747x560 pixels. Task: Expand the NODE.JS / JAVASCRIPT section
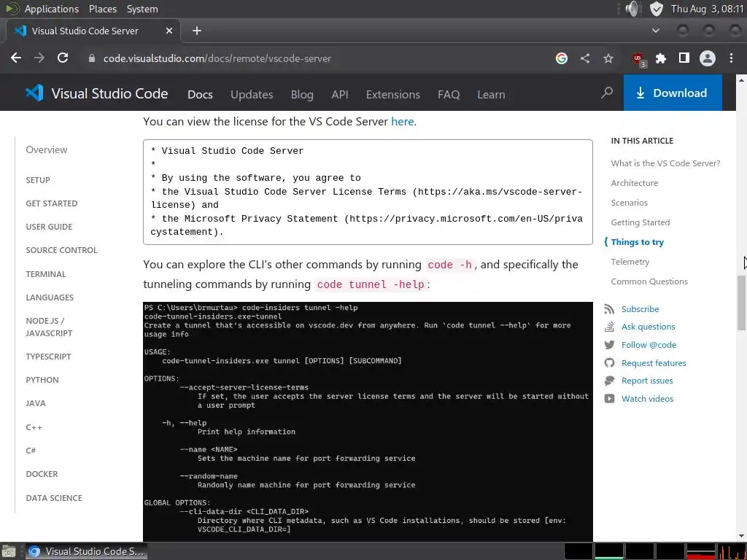click(x=49, y=327)
